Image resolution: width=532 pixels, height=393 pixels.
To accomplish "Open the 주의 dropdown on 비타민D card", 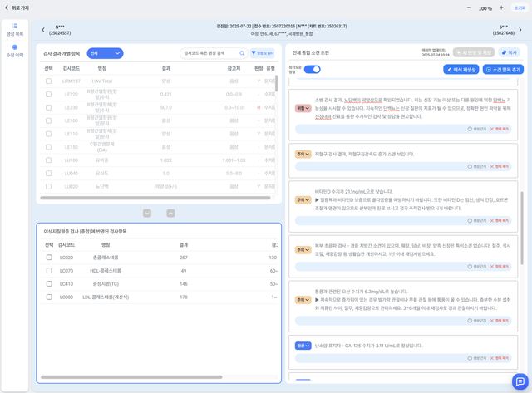I will pos(303,199).
